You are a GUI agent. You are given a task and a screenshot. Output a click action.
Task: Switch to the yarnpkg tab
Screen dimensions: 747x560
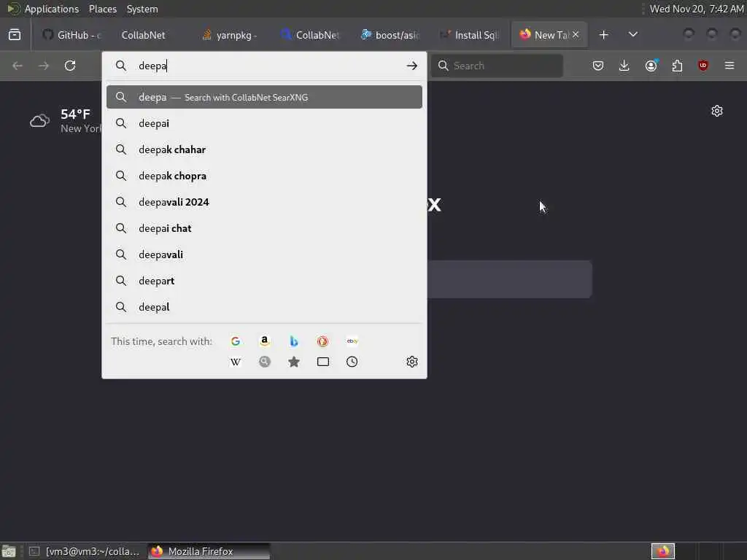pyautogui.click(x=230, y=35)
